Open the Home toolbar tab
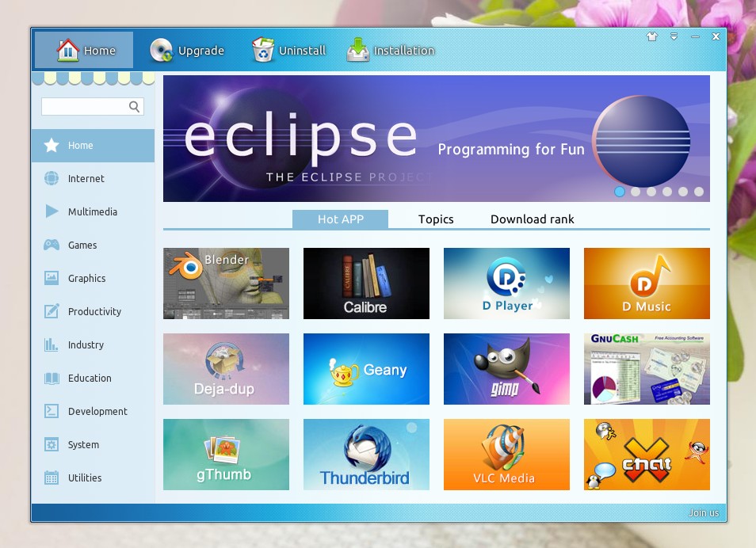The height and width of the screenshot is (548, 756). click(x=84, y=50)
